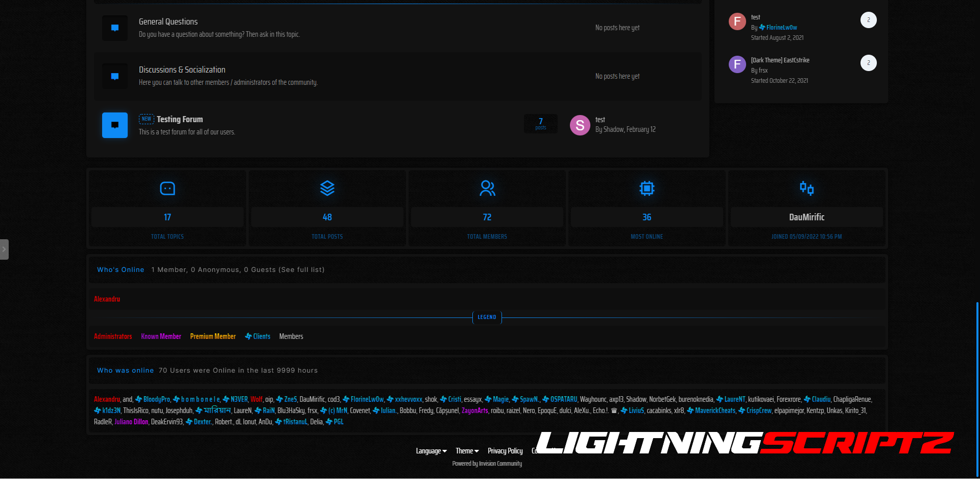The height and width of the screenshot is (479, 980).
Task: Open the Dark Theme EastCstrike topic
Action: [x=780, y=60]
